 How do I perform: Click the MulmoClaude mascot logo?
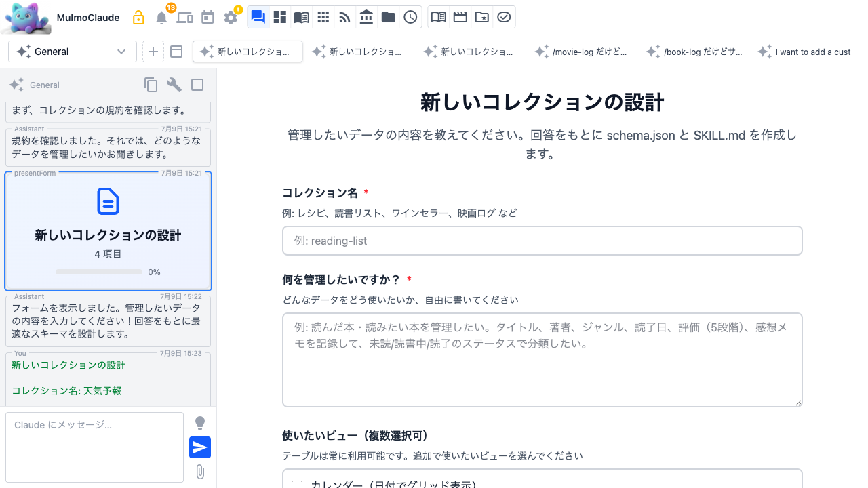pyautogui.click(x=27, y=18)
